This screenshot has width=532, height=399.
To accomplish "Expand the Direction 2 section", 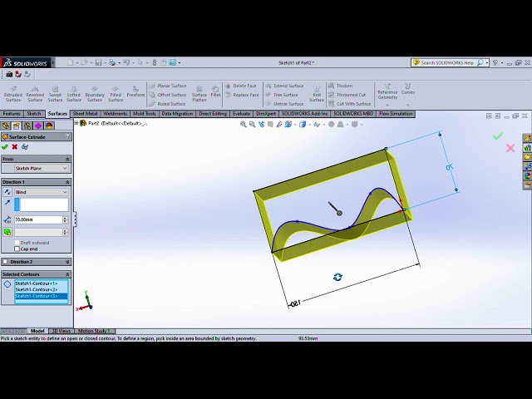I will point(67,262).
